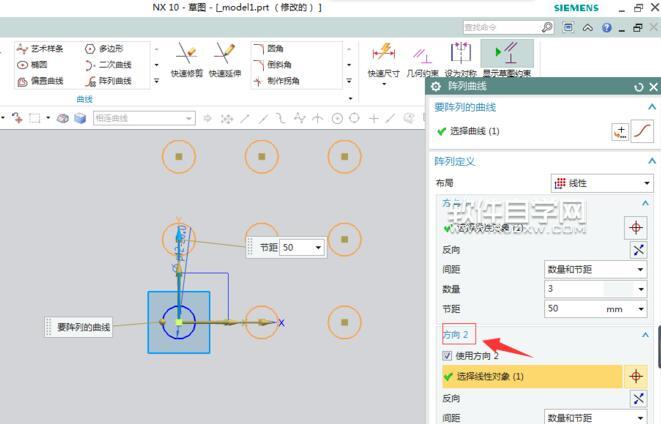This screenshot has width=661, height=424.
Task: Toggle 显示草图约束 display sketch constraints
Action: (507, 59)
